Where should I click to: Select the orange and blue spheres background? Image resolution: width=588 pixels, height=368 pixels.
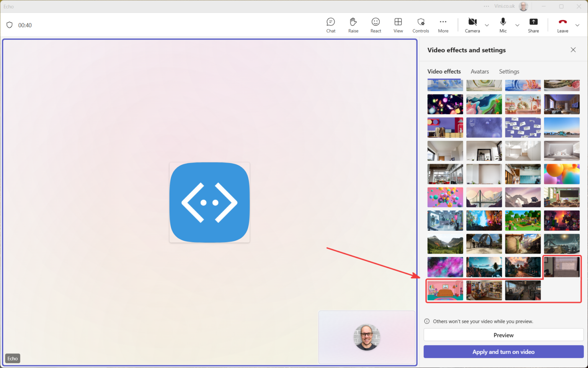562,174
